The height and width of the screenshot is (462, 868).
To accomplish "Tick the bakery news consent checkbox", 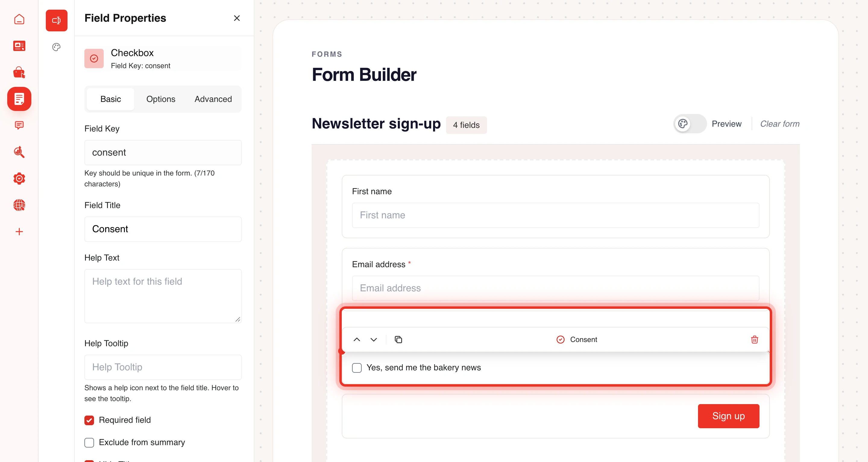I will [357, 368].
